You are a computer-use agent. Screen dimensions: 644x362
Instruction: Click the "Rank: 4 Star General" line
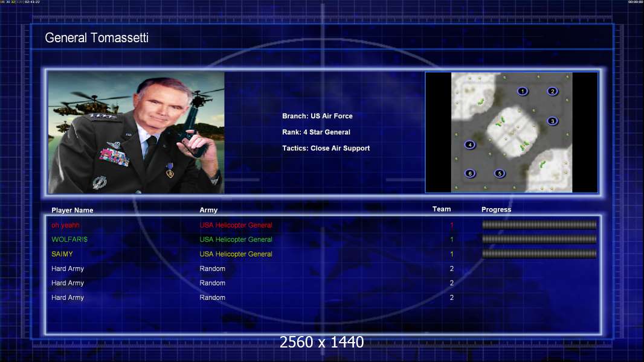(x=316, y=132)
